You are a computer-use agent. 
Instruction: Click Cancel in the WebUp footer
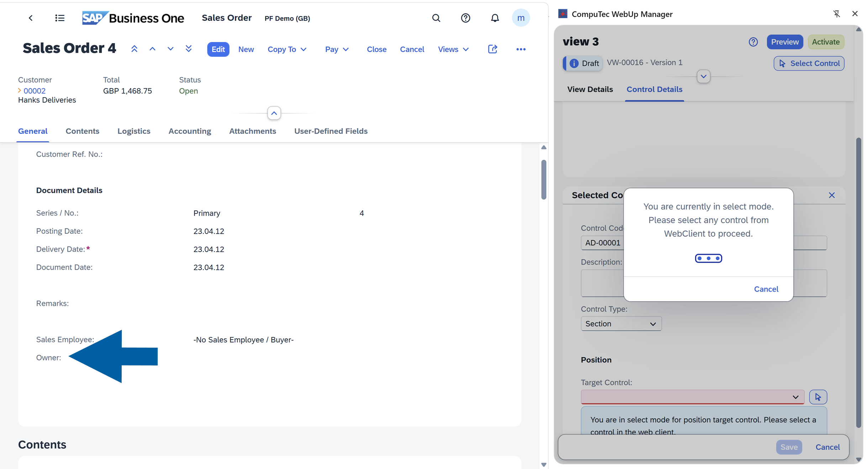[x=827, y=447]
